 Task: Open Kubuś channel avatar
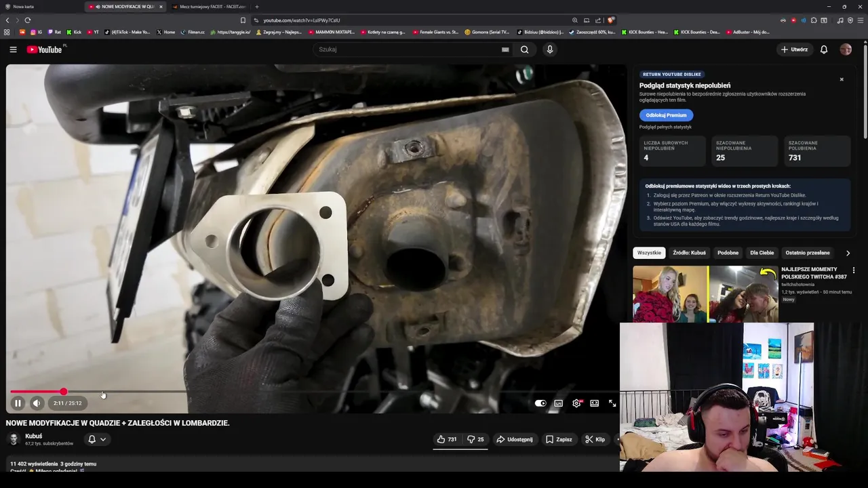tap(13, 439)
